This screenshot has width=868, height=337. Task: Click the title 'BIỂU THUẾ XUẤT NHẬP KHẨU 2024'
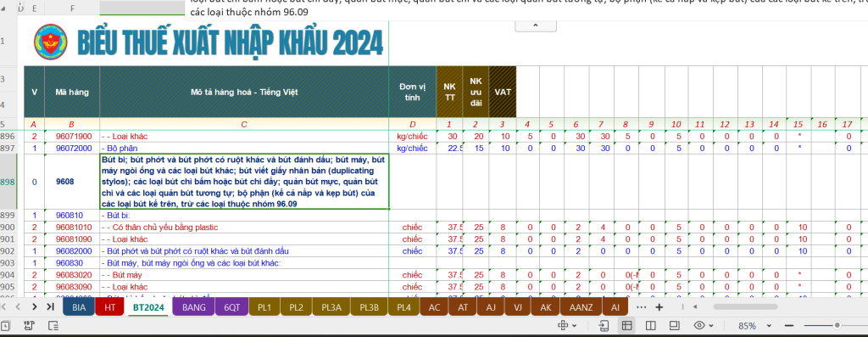(230, 42)
